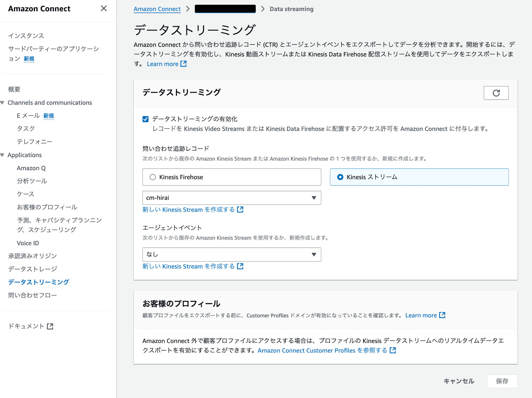The width and height of the screenshot is (532, 398).
Task: Close the Amazon Connect side navigation
Action: [104, 9]
